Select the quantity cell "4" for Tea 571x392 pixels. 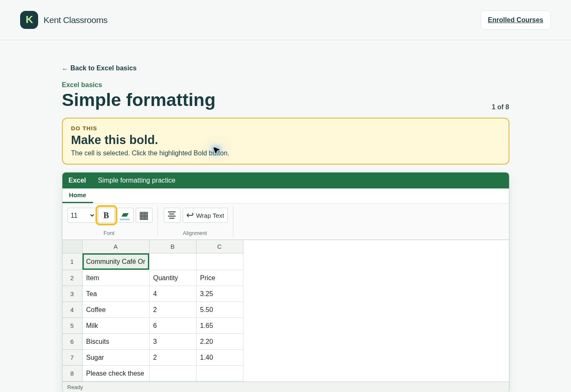coord(173,294)
